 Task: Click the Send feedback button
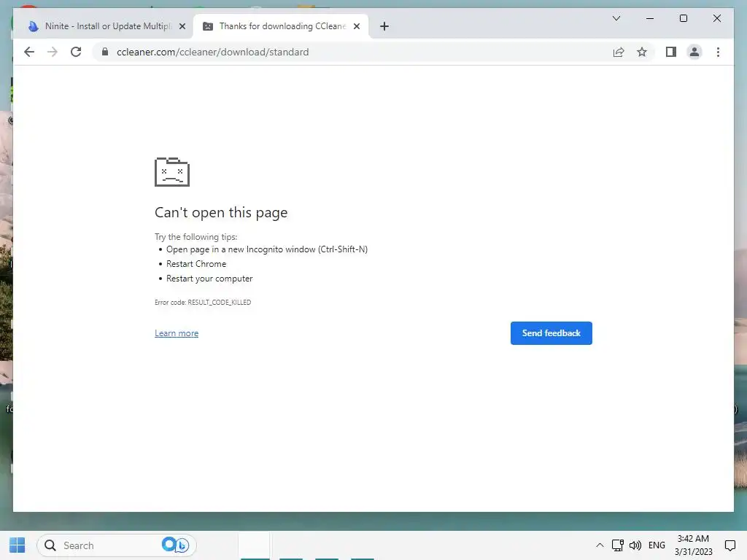click(551, 332)
